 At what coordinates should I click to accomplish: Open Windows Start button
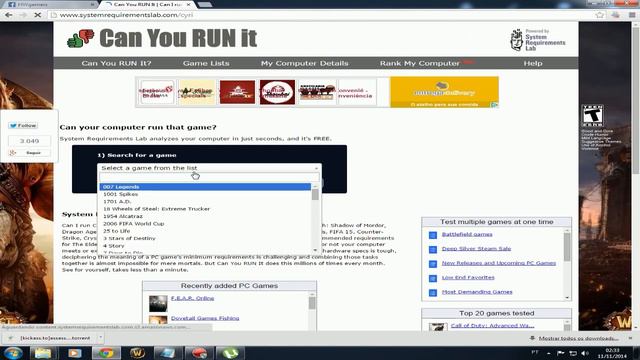coord(13,353)
